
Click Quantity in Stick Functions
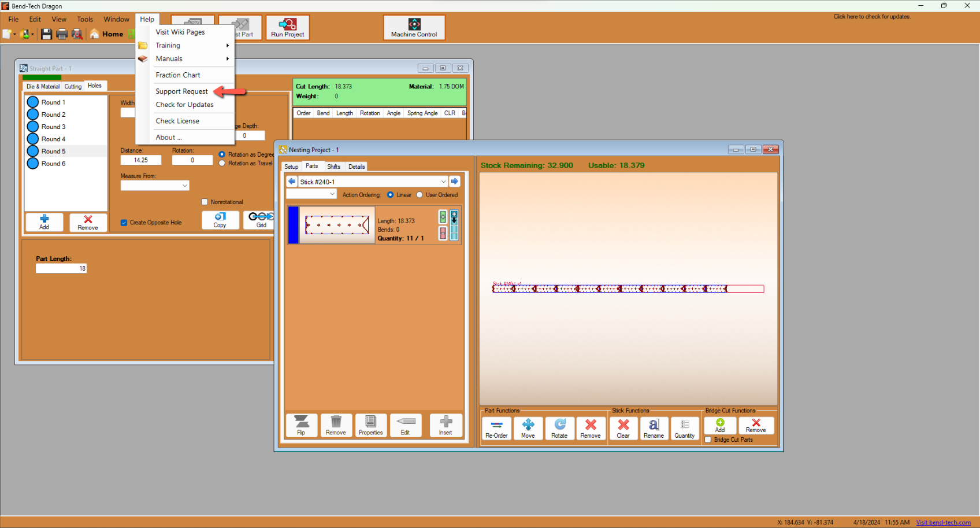685,429
